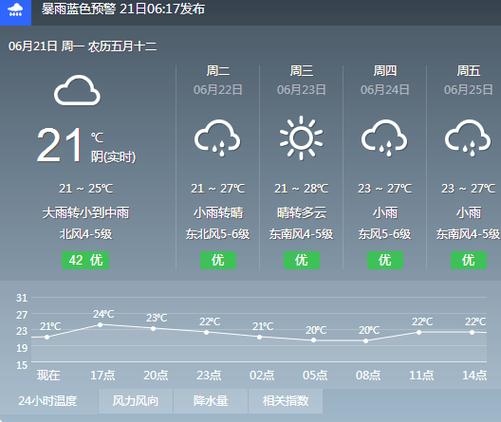This screenshot has height=422, width=501.
Task: Click the 22℃ point at 11点
Action: pos(419,332)
